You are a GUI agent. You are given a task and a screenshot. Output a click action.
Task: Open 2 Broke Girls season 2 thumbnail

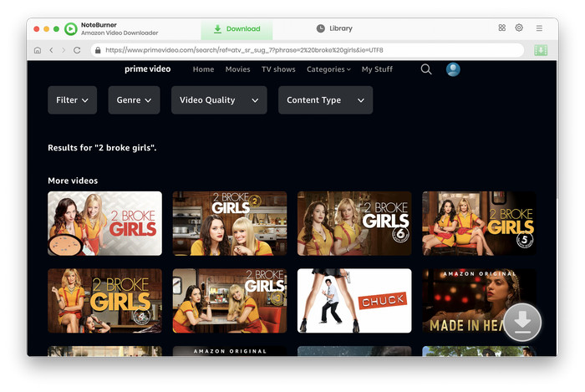coord(230,223)
